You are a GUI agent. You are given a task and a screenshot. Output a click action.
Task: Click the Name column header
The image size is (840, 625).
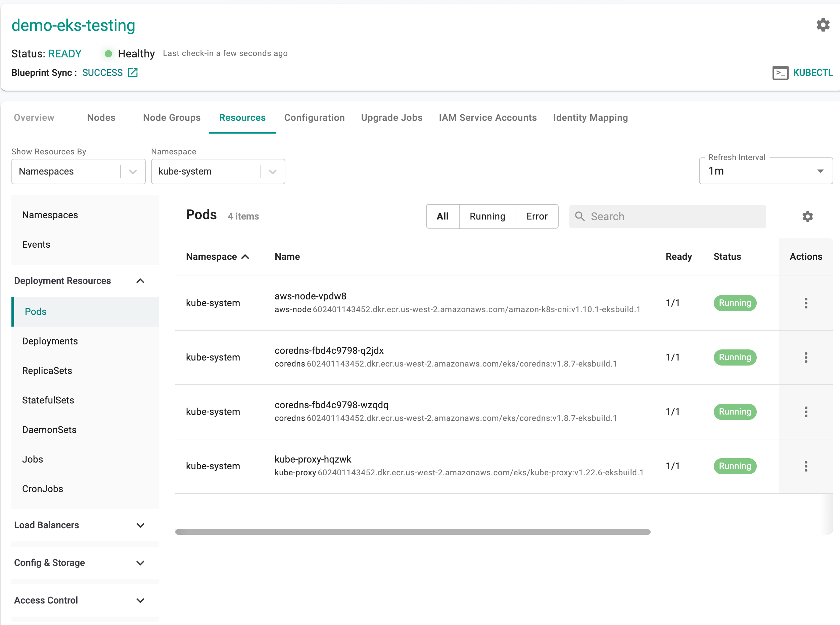point(287,257)
